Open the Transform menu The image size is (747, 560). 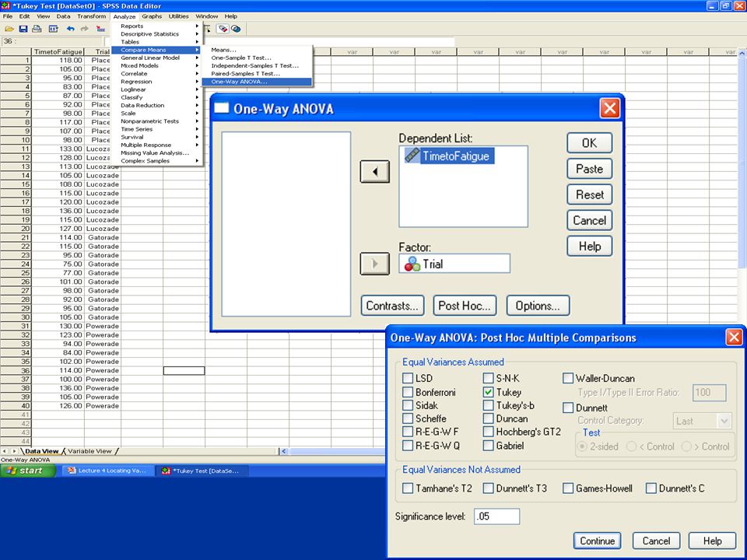point(92,16)
